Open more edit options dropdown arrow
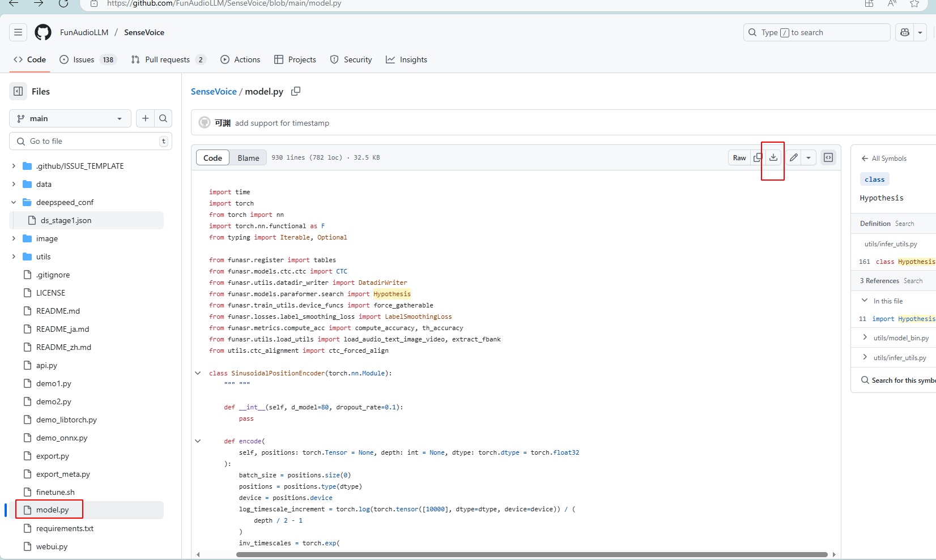The image size is (936, 560). pos(809,158)
